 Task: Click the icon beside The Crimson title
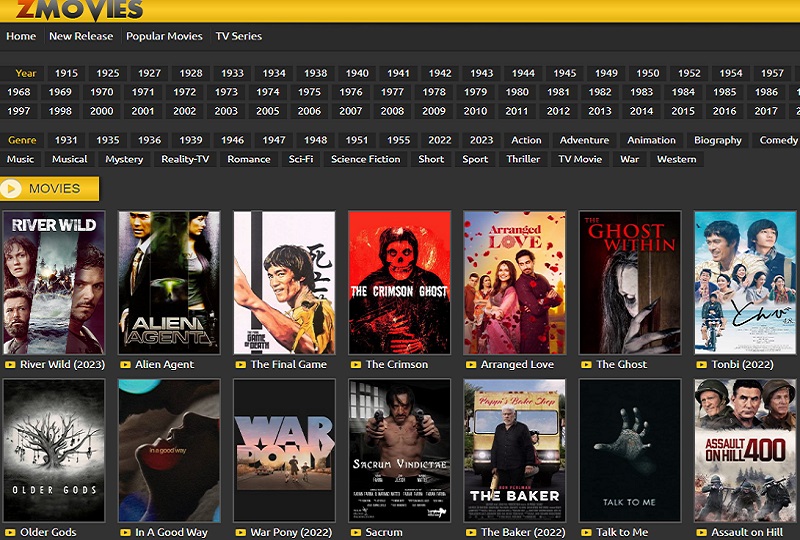pos(356,364)
